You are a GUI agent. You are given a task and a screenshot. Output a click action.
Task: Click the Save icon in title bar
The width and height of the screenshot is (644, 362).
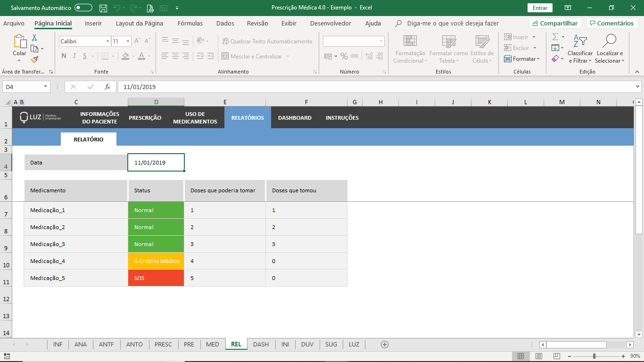tap(103, 8)
